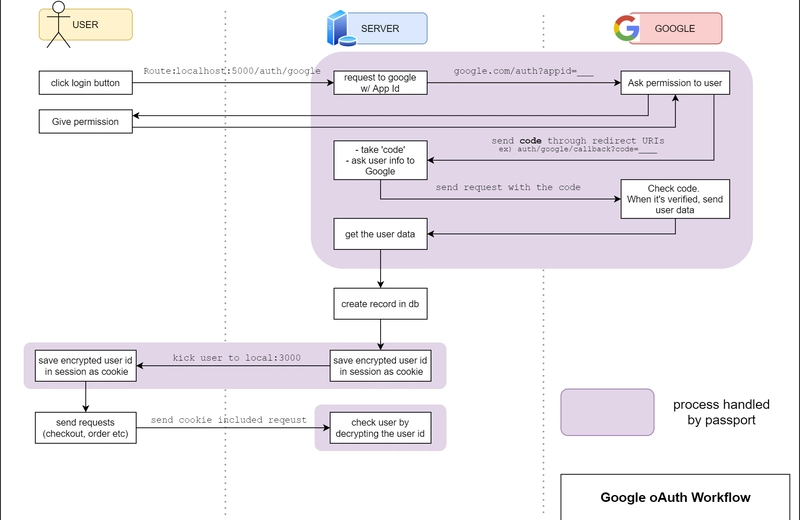
Task: Click the take 'code' ask user info box
Action: 380,160
